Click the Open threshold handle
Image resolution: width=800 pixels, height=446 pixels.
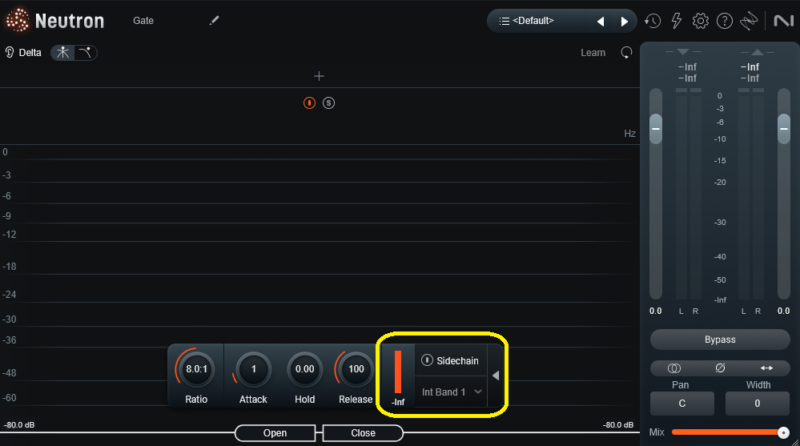[275, 433]
